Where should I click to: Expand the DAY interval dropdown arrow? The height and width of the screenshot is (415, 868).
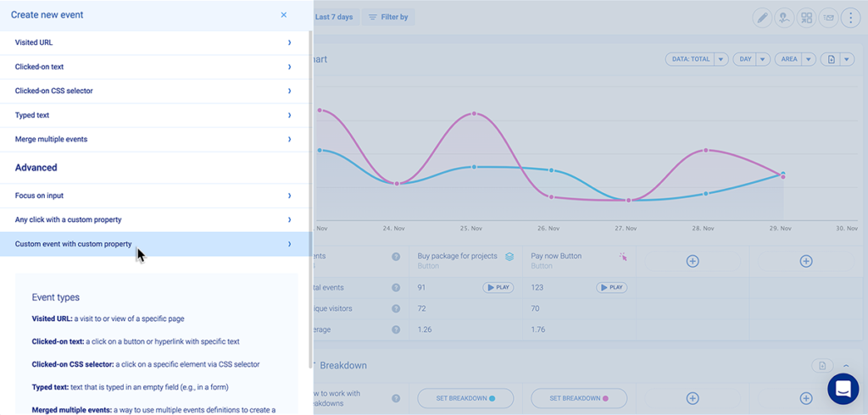pyautogui.click(x=763, y=59)
